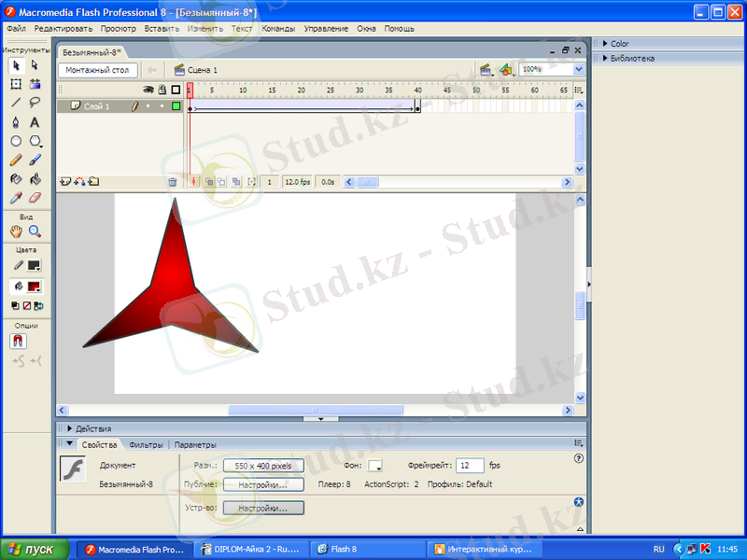Expand the Действия panel
This screenshot has width=747, height=560.
pos(93,428)
